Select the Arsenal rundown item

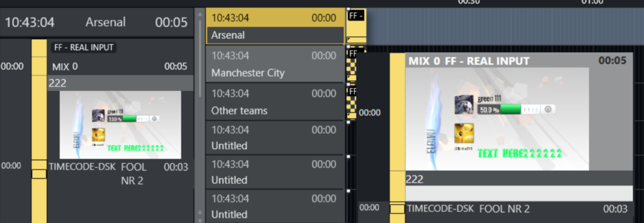(275, 26)
